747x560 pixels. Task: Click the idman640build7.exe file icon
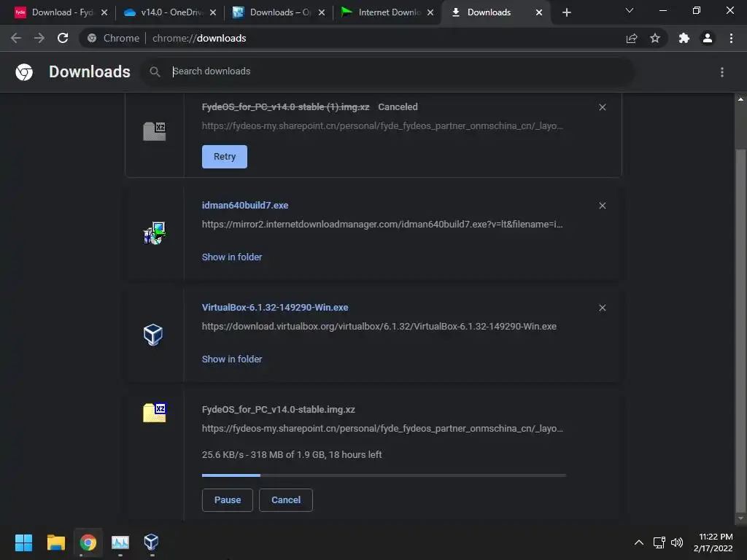tap(154, 233)
